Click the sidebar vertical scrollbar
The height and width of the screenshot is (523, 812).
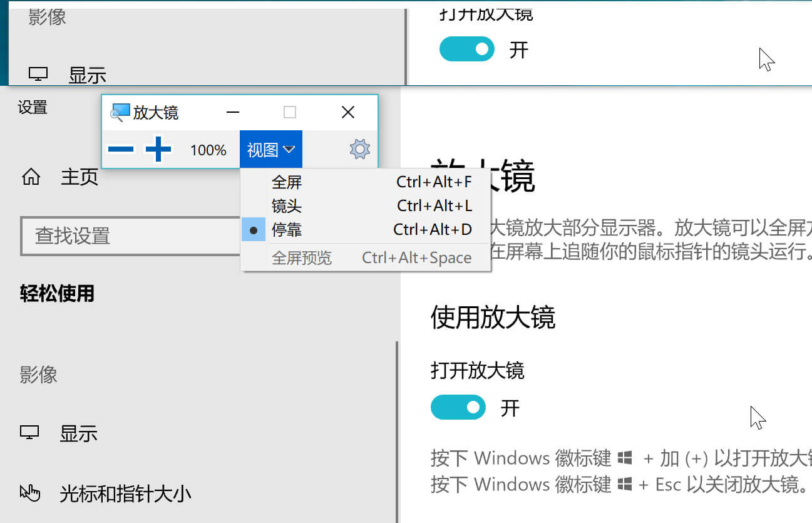[396, 432]
